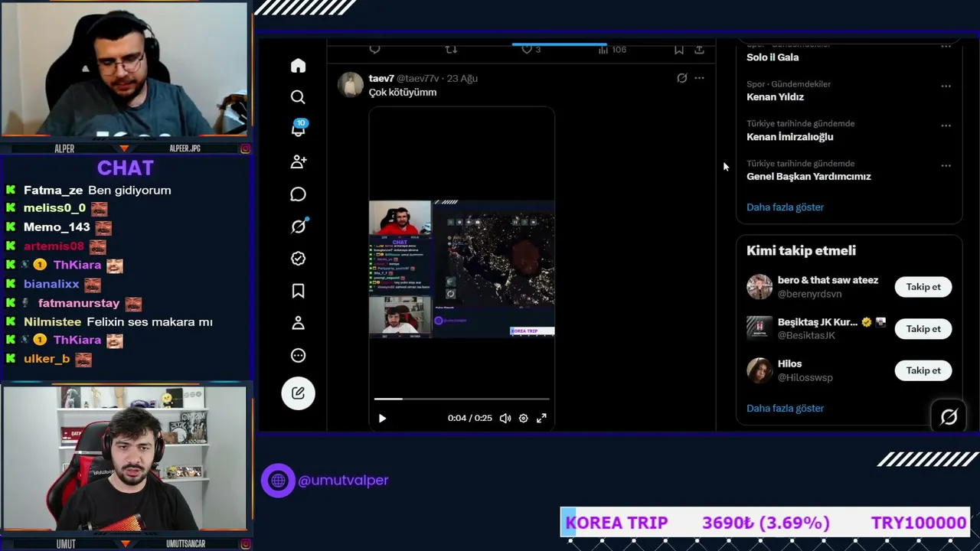
Task: Open Notifications bell with 10 badge
Action: (x=298, y=129)
